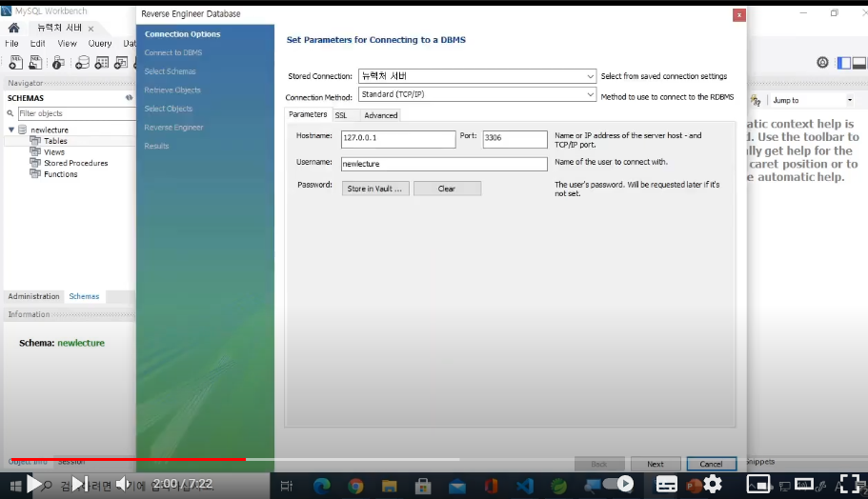Click the Filter objects search field
868x499 pixels.
76,113
